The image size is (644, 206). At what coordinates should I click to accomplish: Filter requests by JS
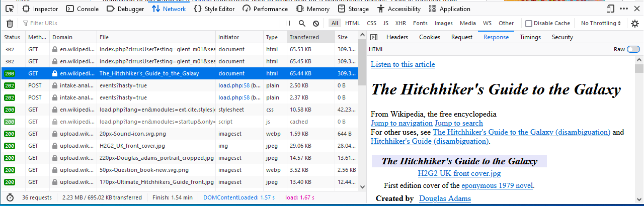click(386, 23)
